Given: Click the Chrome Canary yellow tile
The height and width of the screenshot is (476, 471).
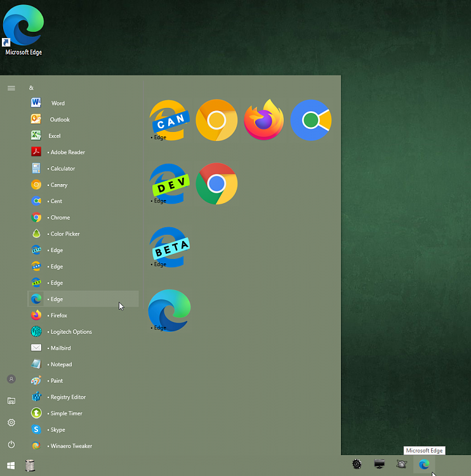Looking at the screenshot, I should click(216, 120).
